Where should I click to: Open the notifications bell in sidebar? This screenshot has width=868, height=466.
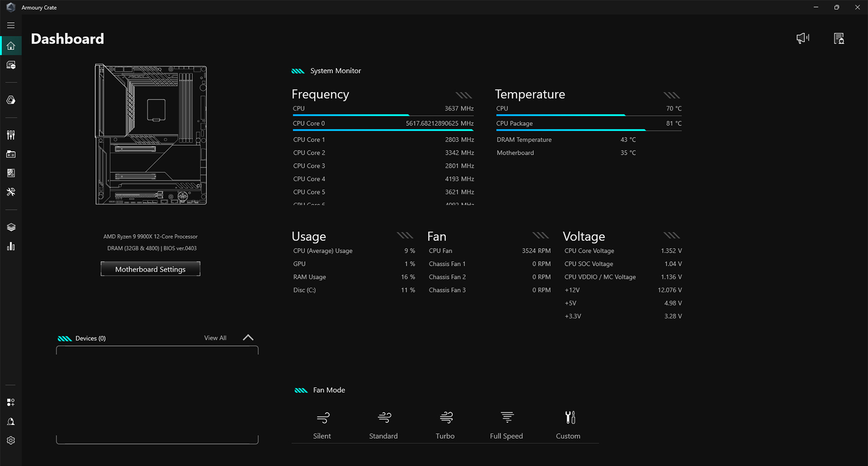coord(11,421)
